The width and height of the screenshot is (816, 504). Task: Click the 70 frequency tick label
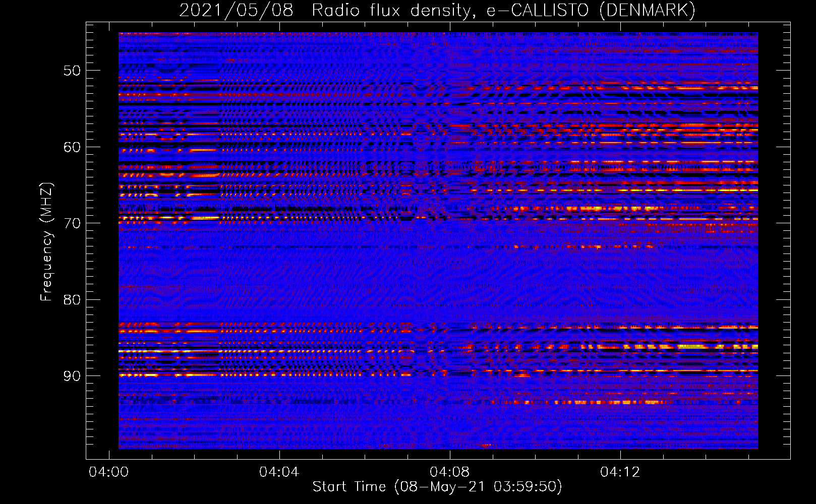tap(72, 223)
